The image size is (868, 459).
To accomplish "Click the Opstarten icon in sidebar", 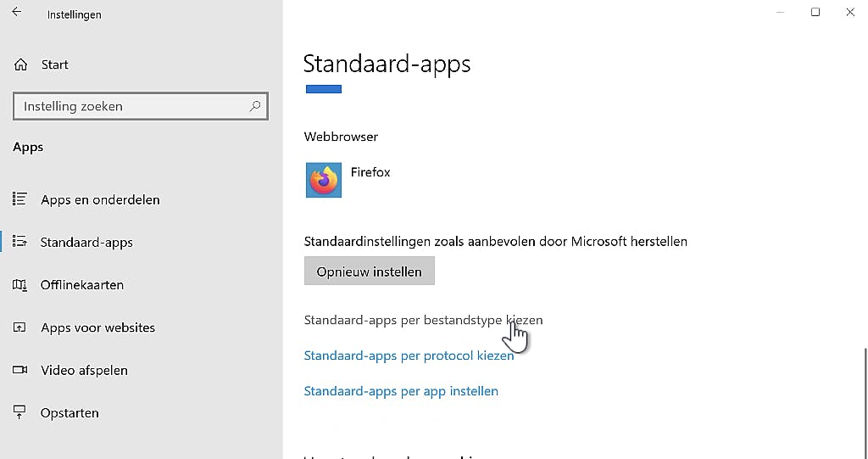I will [19, 413].
